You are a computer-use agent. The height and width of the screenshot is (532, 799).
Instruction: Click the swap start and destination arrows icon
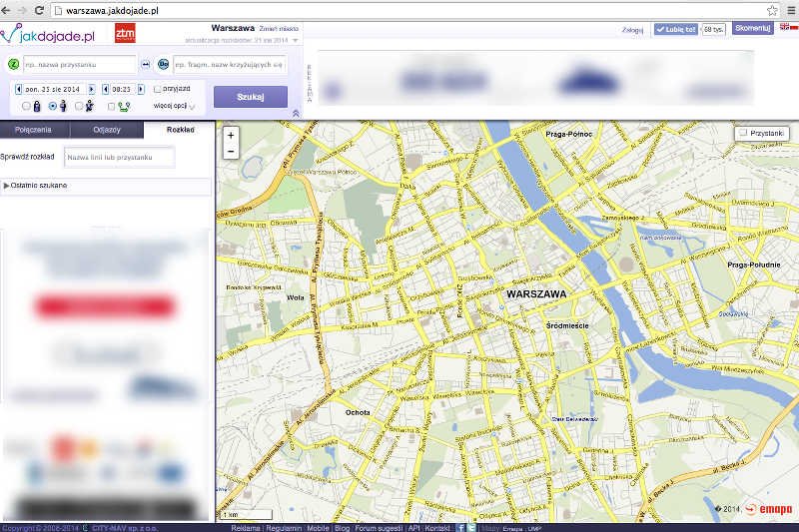(146, 65)
